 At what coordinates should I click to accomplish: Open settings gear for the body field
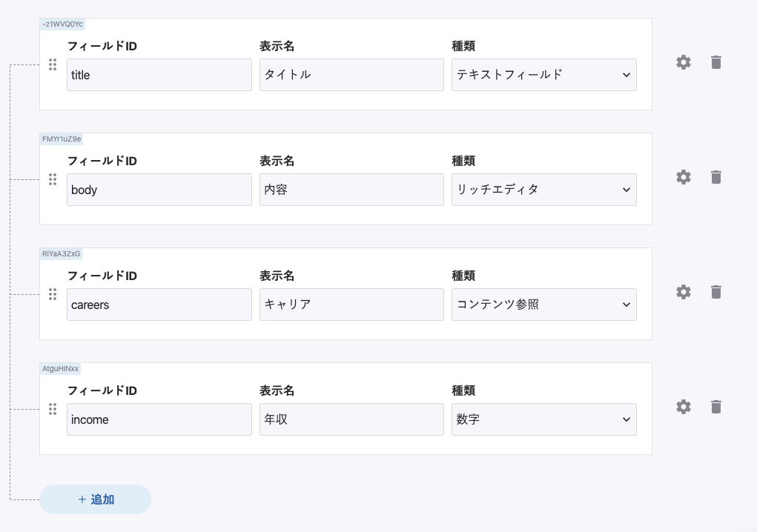tap(684, 177)
